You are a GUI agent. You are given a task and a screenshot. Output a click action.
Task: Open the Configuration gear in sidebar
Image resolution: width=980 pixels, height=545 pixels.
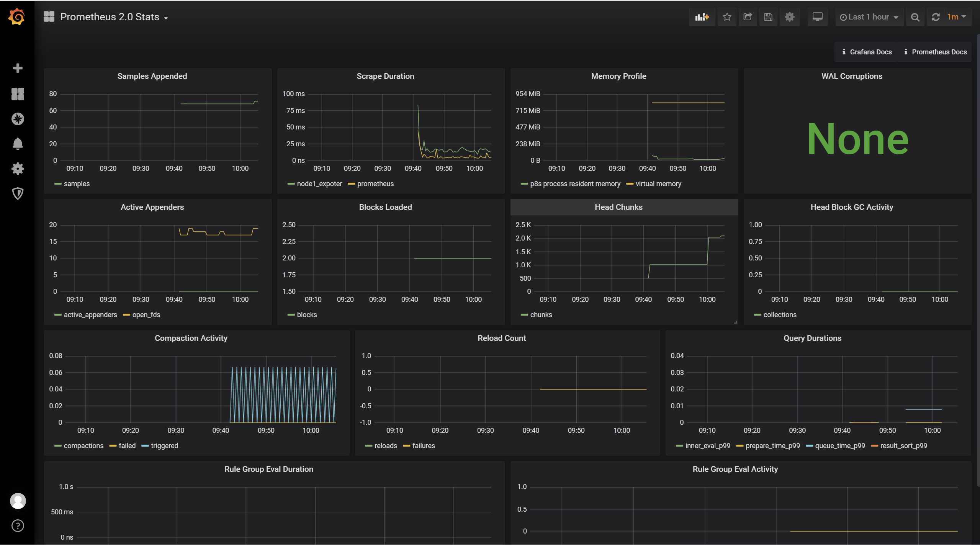pos(18,169)
